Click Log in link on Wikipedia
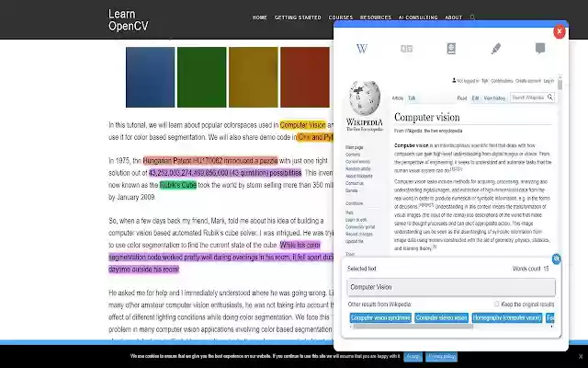 coord(548,81)
